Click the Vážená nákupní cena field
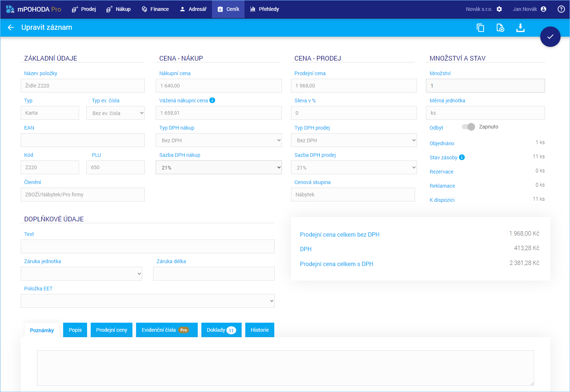The height and width of the screenshot is (392, 570). [x=219, y=113]
